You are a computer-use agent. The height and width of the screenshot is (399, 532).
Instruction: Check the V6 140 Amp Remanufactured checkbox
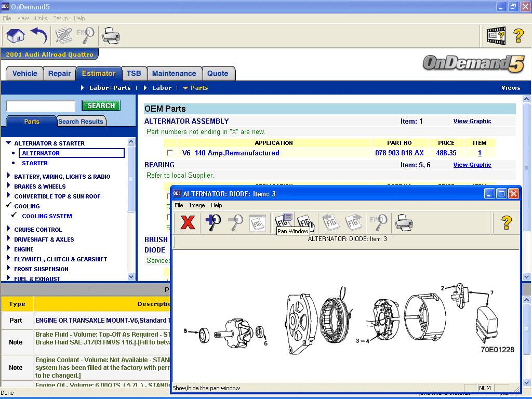[170, 153]
